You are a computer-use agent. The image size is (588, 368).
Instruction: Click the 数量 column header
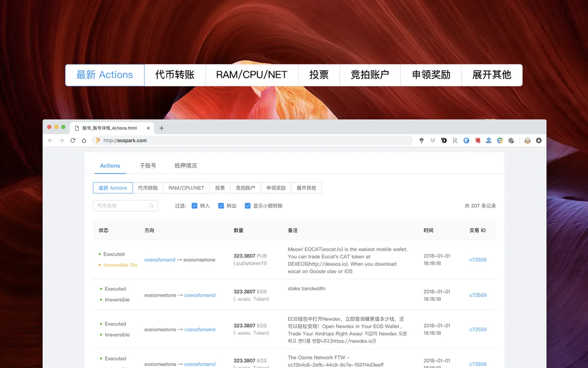click(x=238, y=230)
